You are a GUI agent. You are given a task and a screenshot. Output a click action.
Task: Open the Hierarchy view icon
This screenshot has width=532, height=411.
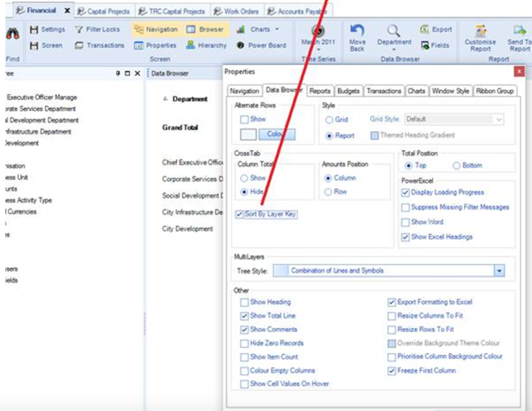(x=191, y=45)
